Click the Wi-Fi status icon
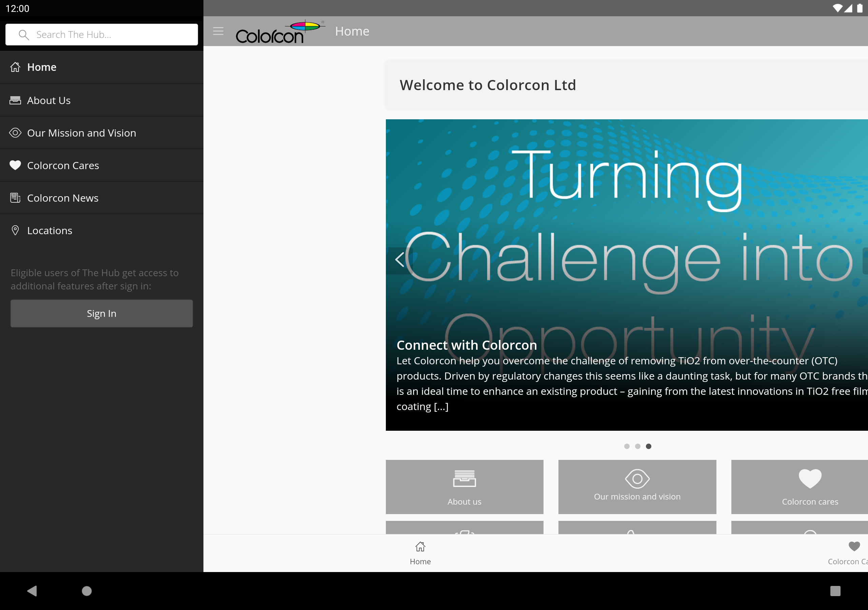The height and width of the screenshot is (610, 868). pos(837,8)
